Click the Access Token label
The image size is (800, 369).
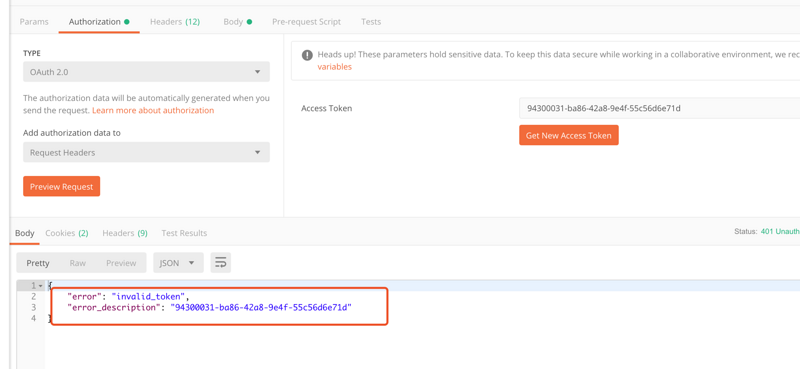pos(327,108)
